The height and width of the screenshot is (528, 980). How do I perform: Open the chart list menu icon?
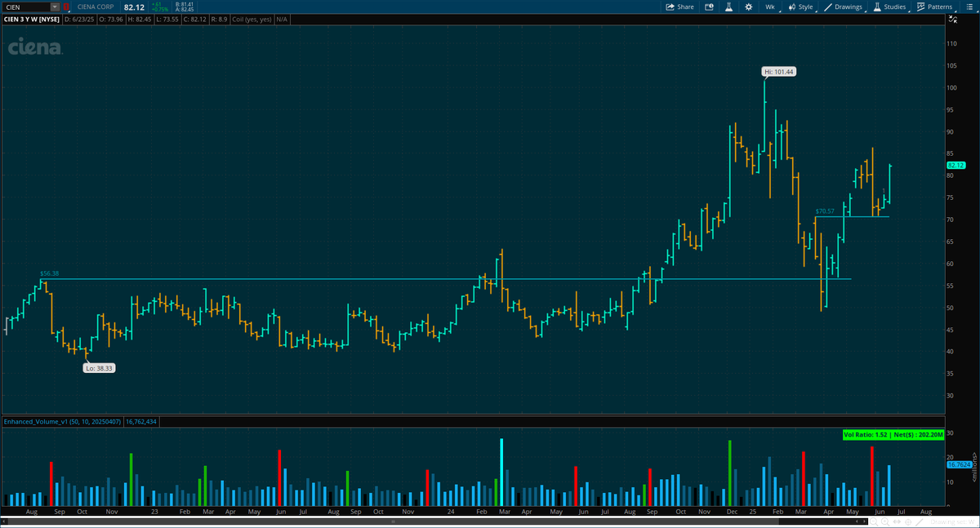click(x=969, y=7)
